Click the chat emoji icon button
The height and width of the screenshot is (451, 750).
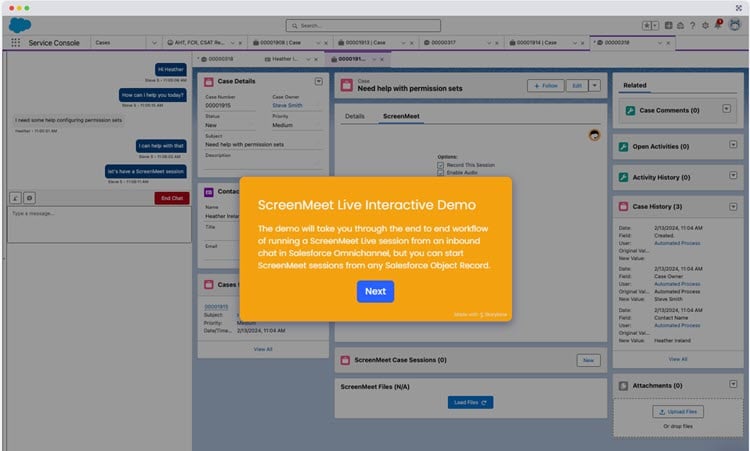[29, 198]
